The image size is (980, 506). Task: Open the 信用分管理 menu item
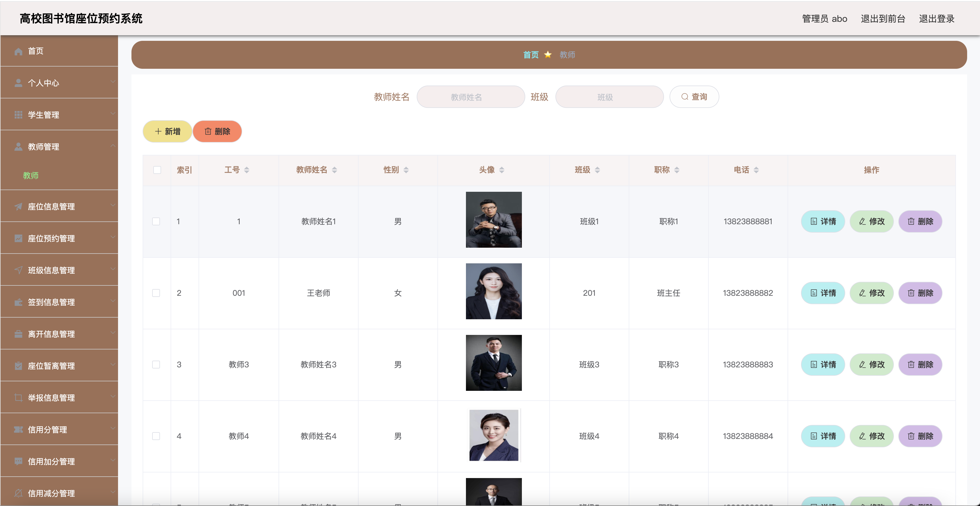pos(59,430)
